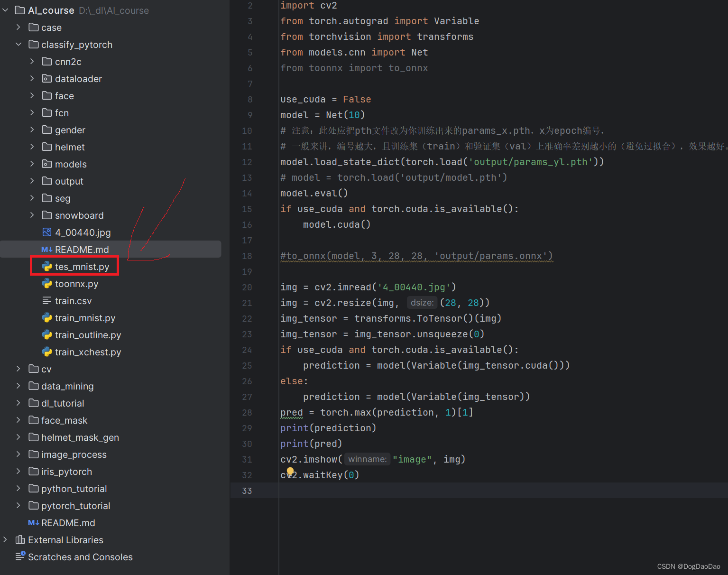The image size is (728, 575).
Task: Expand the External Libraries node chevron
Action: (x=5, y=539)
